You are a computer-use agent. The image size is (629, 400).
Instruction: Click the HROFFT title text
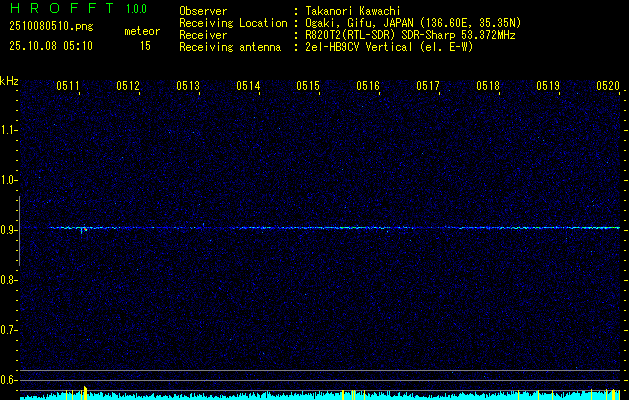click(x=62, y=8)
